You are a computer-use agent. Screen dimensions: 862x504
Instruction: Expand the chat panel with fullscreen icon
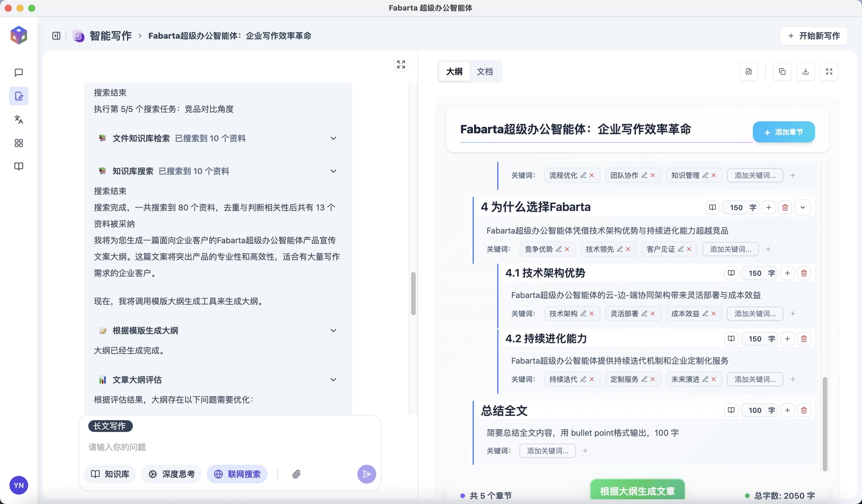pyautogui.click(x=401, y=65)
